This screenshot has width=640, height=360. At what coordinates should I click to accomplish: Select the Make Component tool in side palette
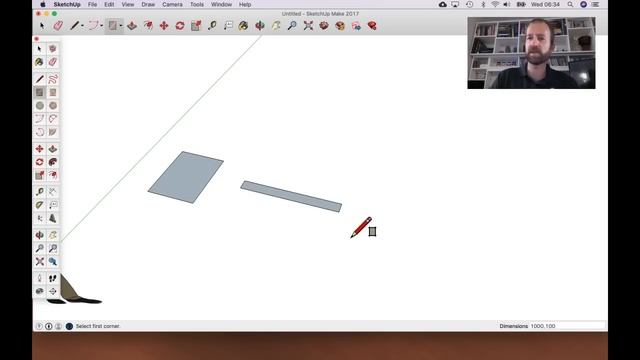(53, 49)
